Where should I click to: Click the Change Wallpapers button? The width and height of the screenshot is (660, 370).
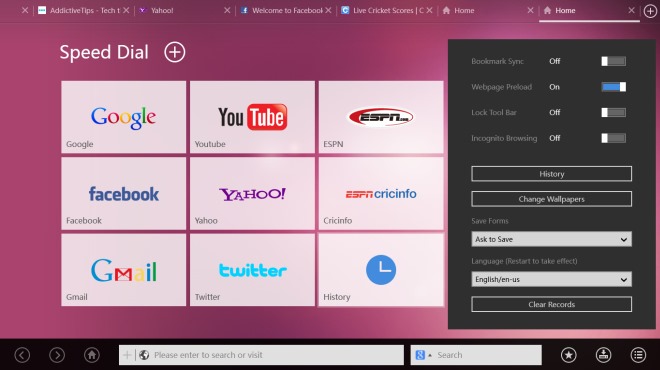551,199
